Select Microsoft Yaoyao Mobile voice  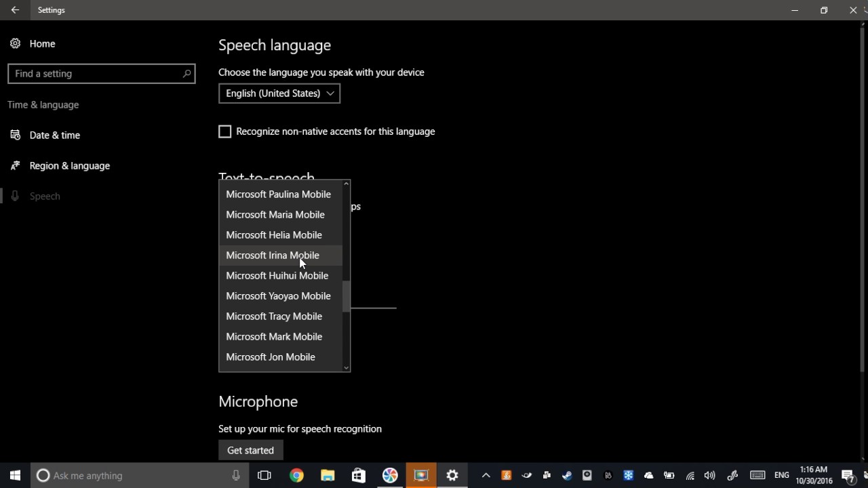coord(281,296)
